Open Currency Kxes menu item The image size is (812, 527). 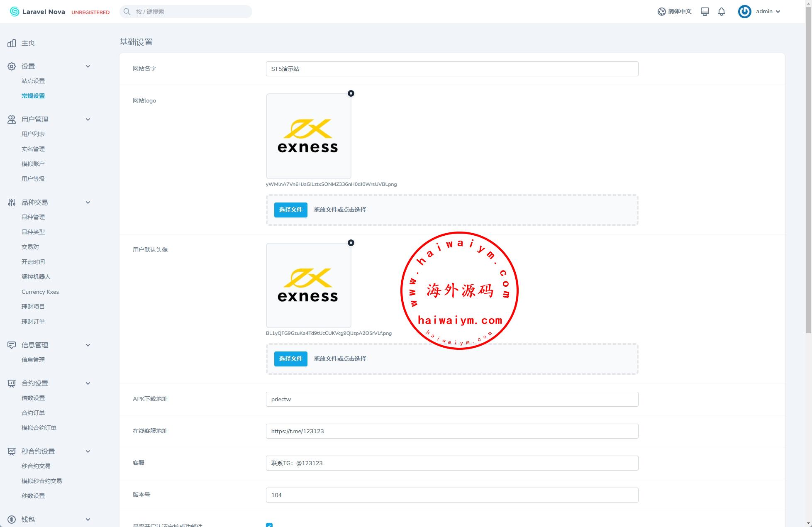pos(40,292)
